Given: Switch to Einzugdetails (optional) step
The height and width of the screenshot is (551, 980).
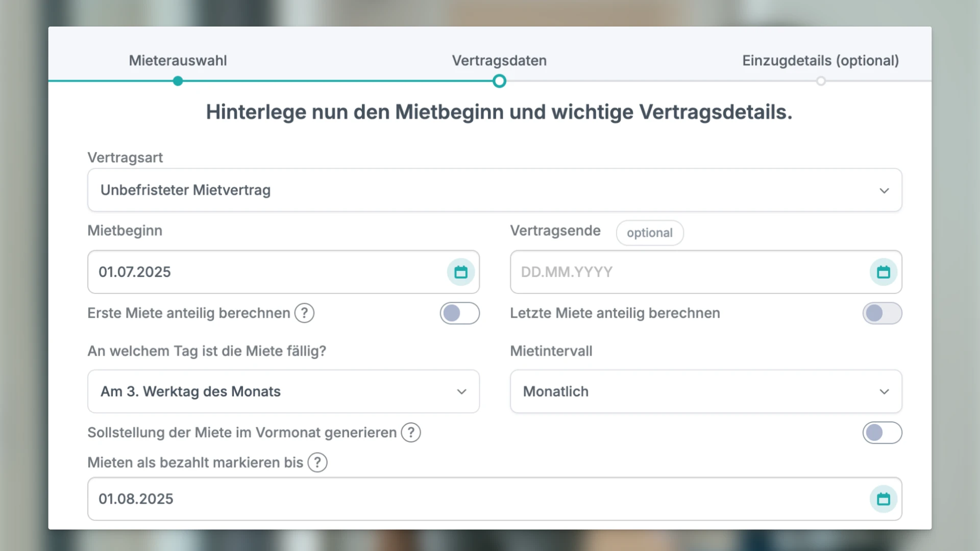Looking at the screenshot, I should coord(820,61).
